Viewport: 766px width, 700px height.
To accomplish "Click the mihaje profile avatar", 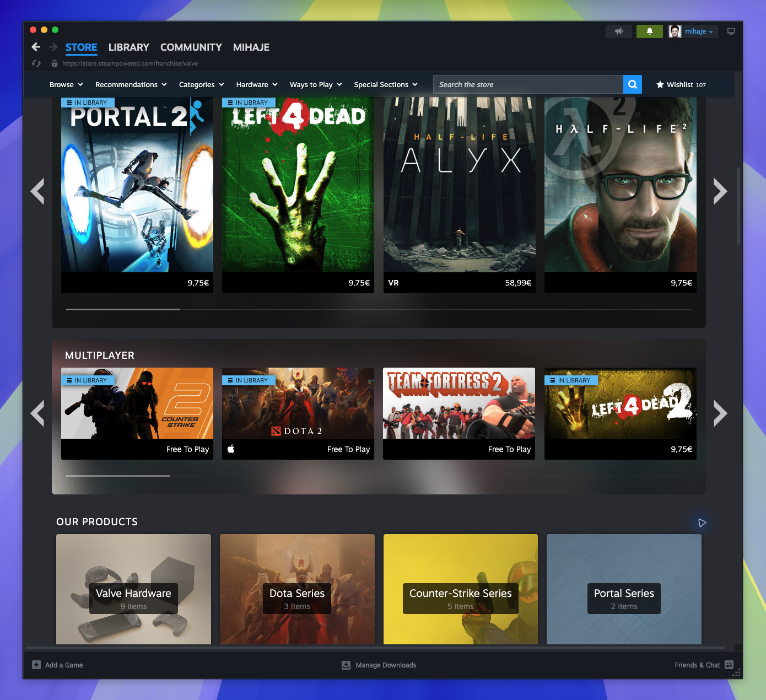I will (675, 31).
